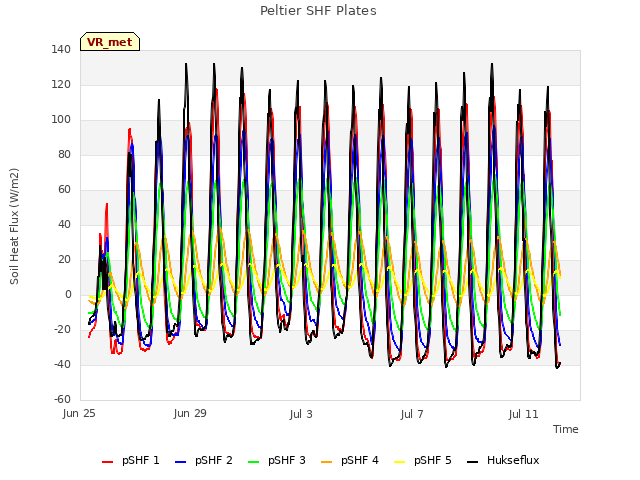The width and height of the screenshot is (640, 480).
Task: Click the Jul 11 x-axis tick label
Action: pyautogui.click(x=524, y=414)
